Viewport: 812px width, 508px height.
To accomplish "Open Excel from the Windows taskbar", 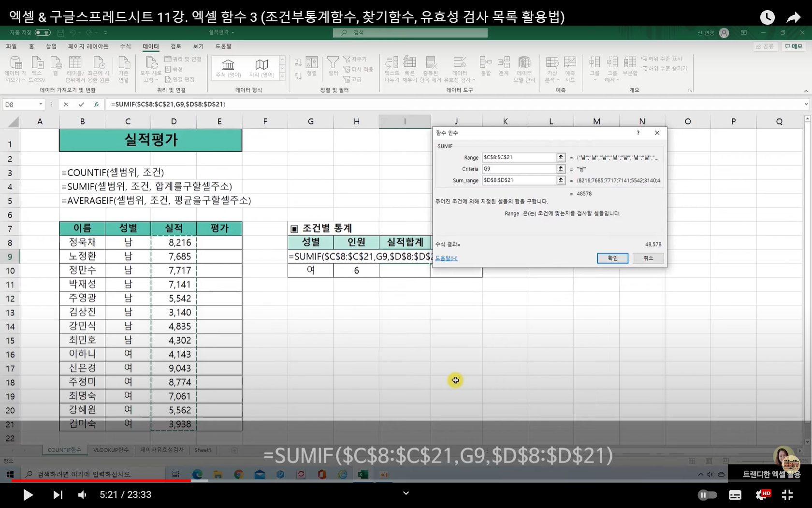I will click(x=363, y=475).
